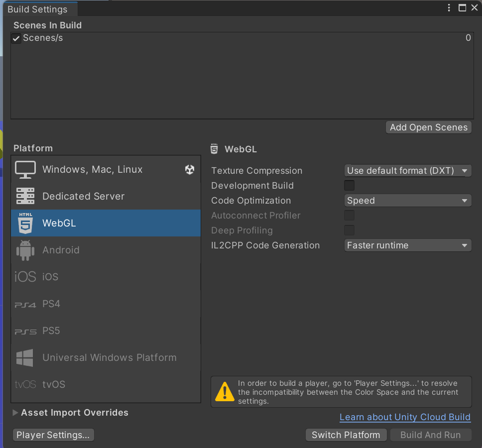Click the Add Open Scenes button
Screen dimensions: 482x448
point(429,127)
